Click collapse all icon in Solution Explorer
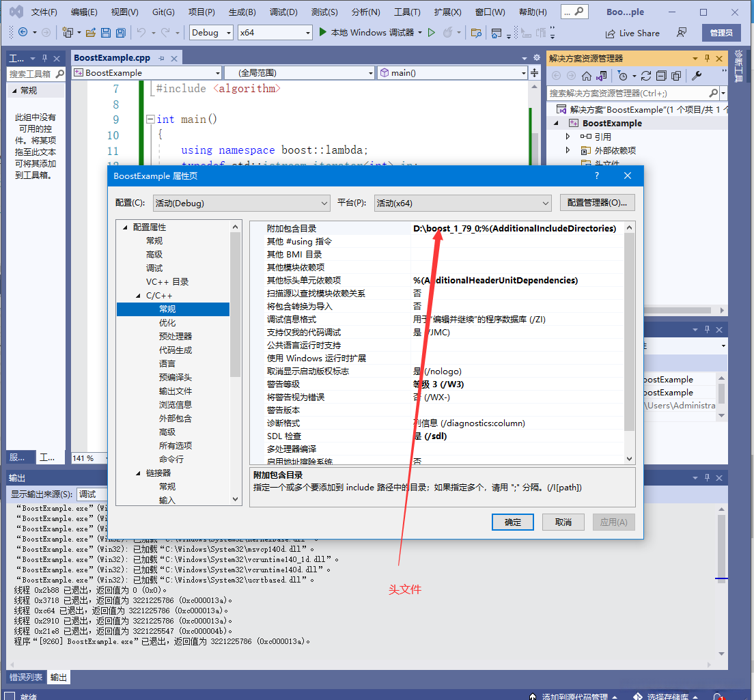The width and height of the screenshot is (754, 700). (661, 76)
